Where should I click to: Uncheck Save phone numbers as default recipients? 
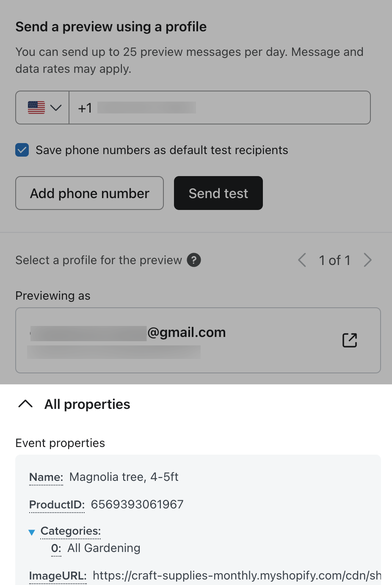coord(22,150)
